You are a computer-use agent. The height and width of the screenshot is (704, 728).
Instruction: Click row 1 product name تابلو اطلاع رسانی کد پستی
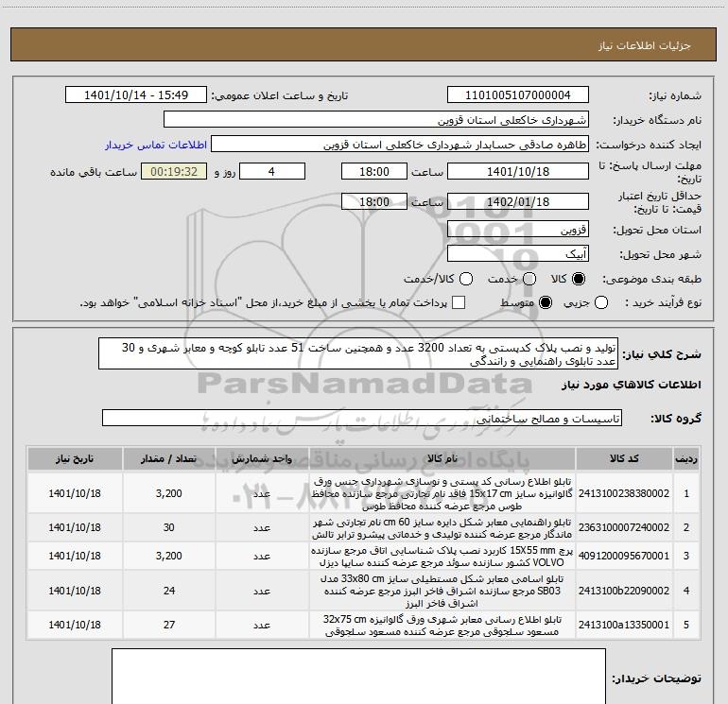tap(442, 493)
